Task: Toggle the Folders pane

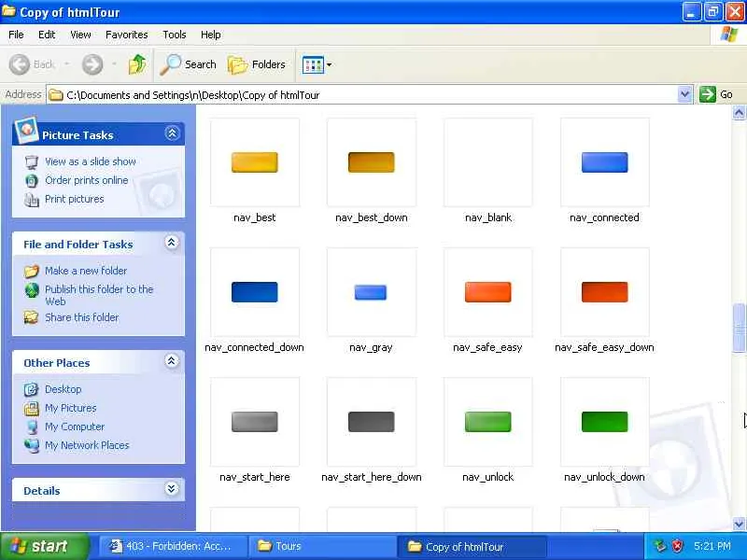Action: [x=257, y=64]
